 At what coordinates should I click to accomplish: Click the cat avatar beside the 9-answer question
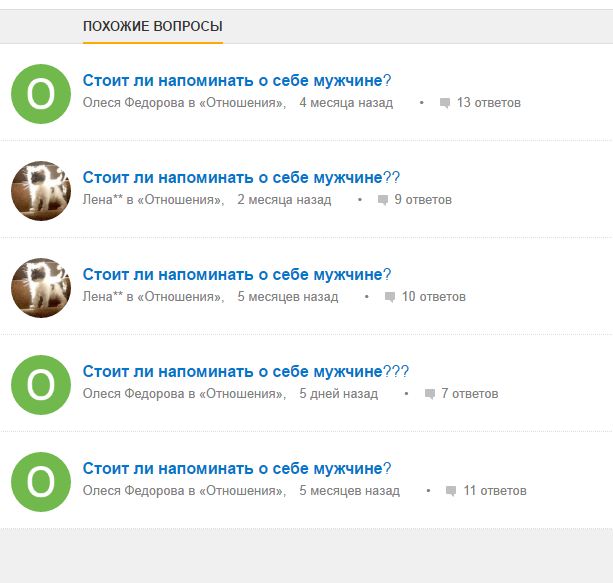pos(40,190)
